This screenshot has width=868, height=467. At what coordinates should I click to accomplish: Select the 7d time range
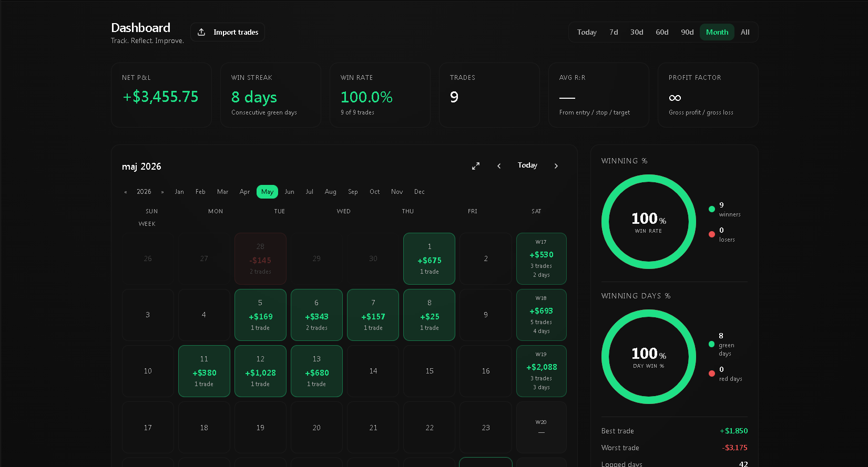614,32
